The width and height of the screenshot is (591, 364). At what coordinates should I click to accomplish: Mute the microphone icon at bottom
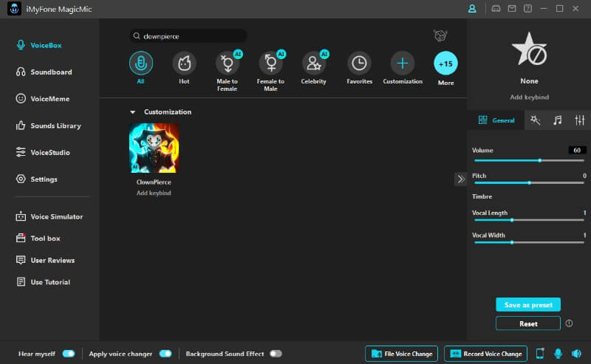point(558,354)
